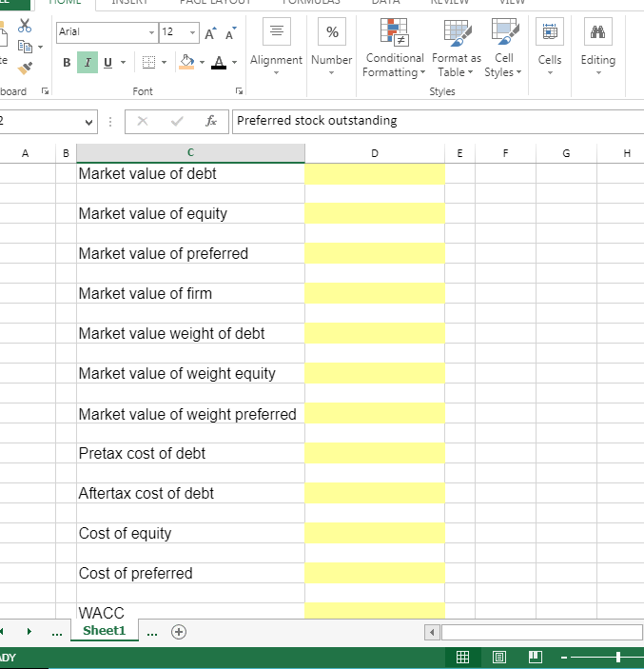
Task: Switch to the Sheet1 tab
Action: pyautogui.click(x=105, y=630)
